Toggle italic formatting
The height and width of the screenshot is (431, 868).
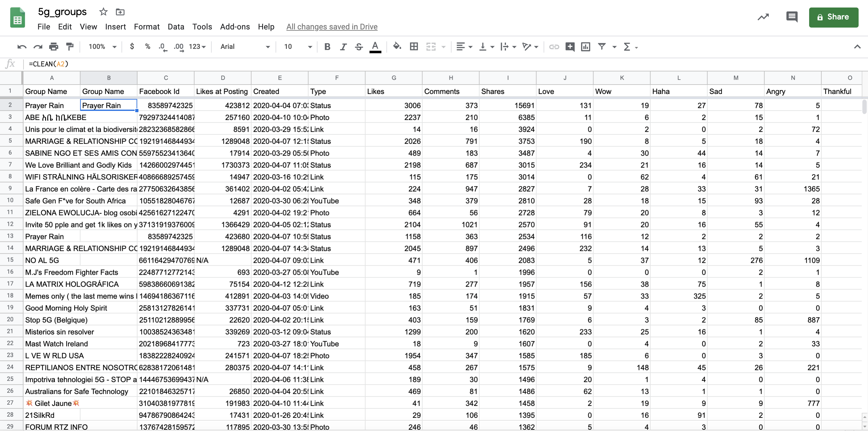(343, 47)
